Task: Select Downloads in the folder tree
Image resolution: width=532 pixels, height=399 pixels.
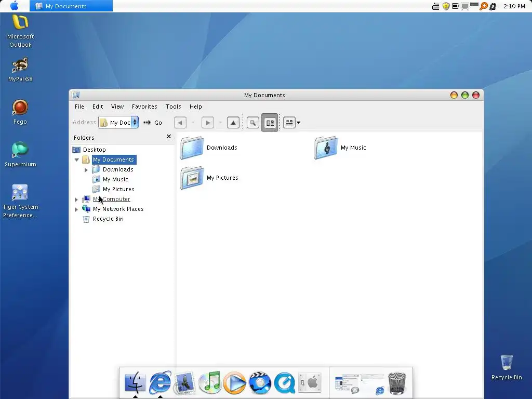Action: click(118, 169)
